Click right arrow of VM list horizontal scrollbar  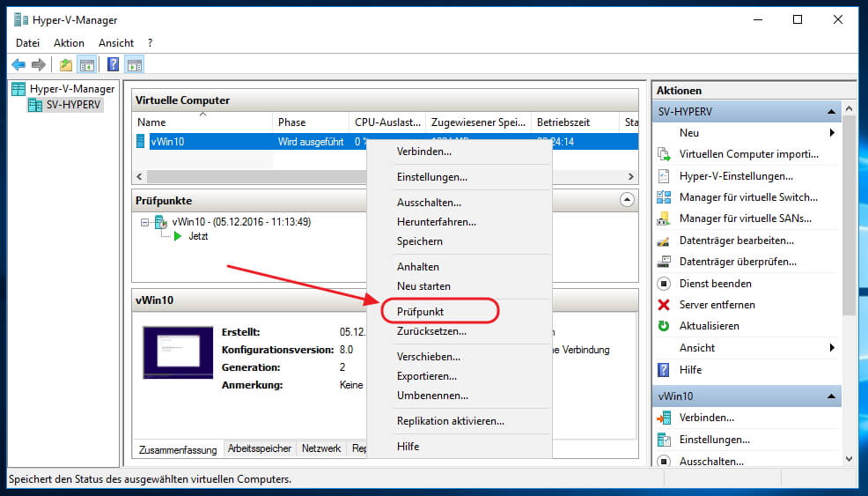630,176
